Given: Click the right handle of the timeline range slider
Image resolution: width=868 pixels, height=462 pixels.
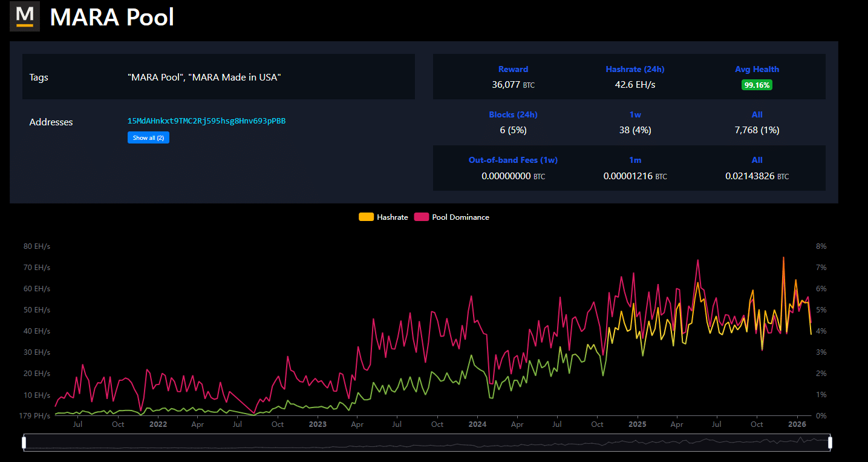Looking at the screenshot, I should [830, 442].
